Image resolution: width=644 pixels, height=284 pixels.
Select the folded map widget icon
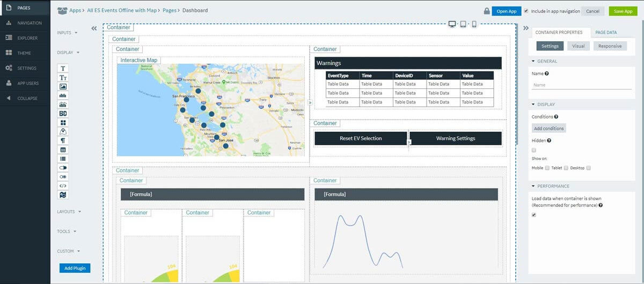63,195
